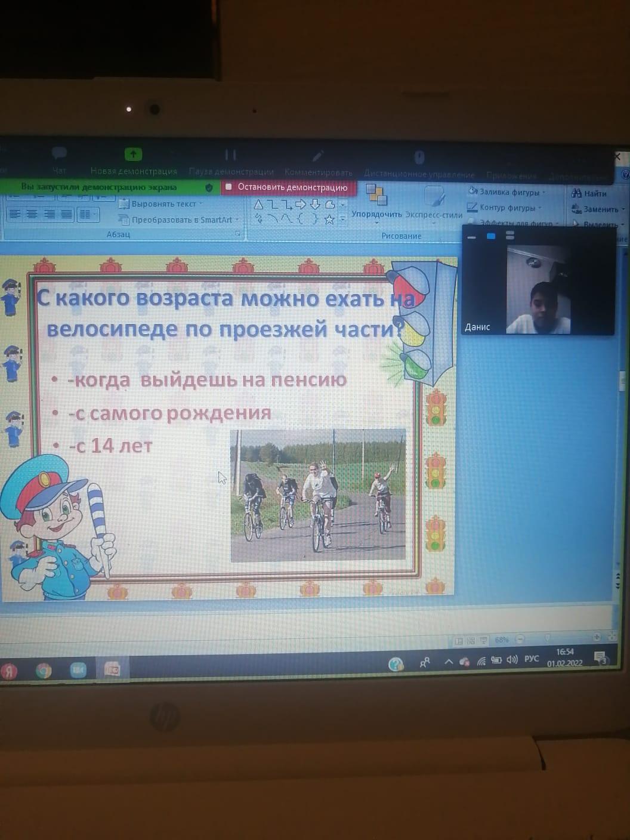Click the bullet когда выйдешь на пенсию
Screen dimensions: 630x840
pyautogui.click(x=207, y=380)
